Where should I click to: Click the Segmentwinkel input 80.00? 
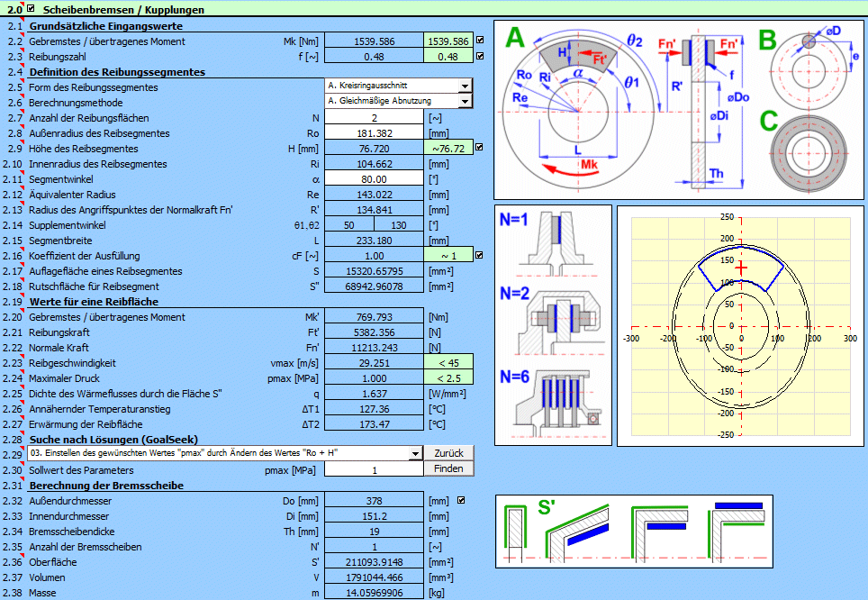pyautogui.click(x=375, y=179)
